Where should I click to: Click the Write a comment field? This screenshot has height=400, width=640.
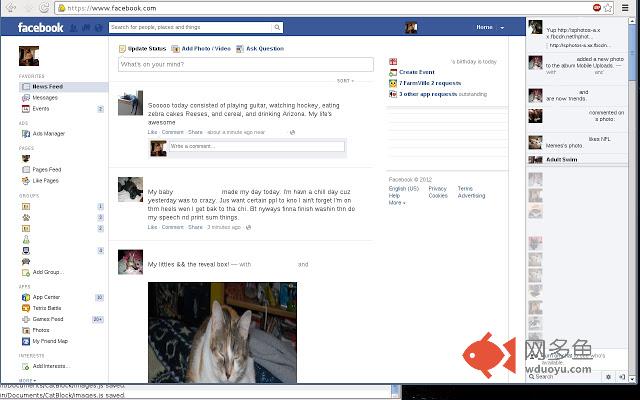[x=257, y=146]
